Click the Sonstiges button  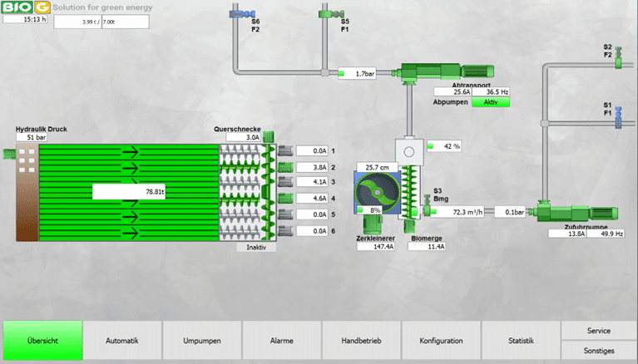599,350
